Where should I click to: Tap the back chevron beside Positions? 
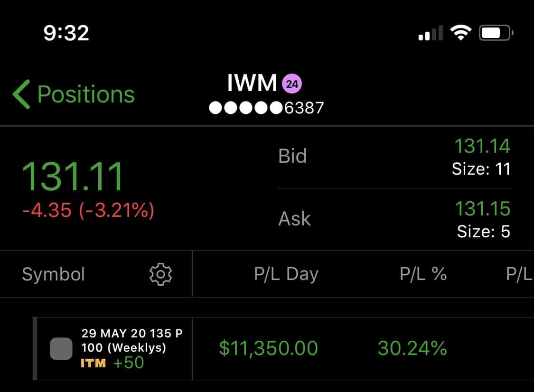click(21, 94)
